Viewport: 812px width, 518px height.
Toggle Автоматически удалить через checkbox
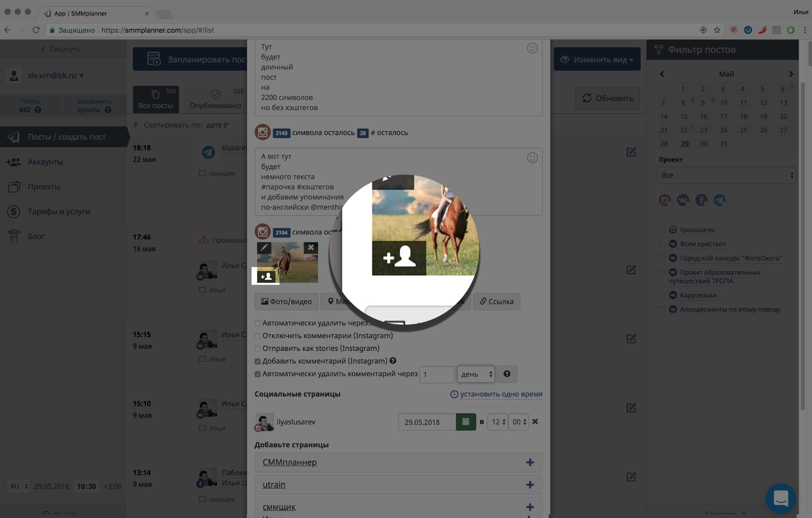point(258,323)
